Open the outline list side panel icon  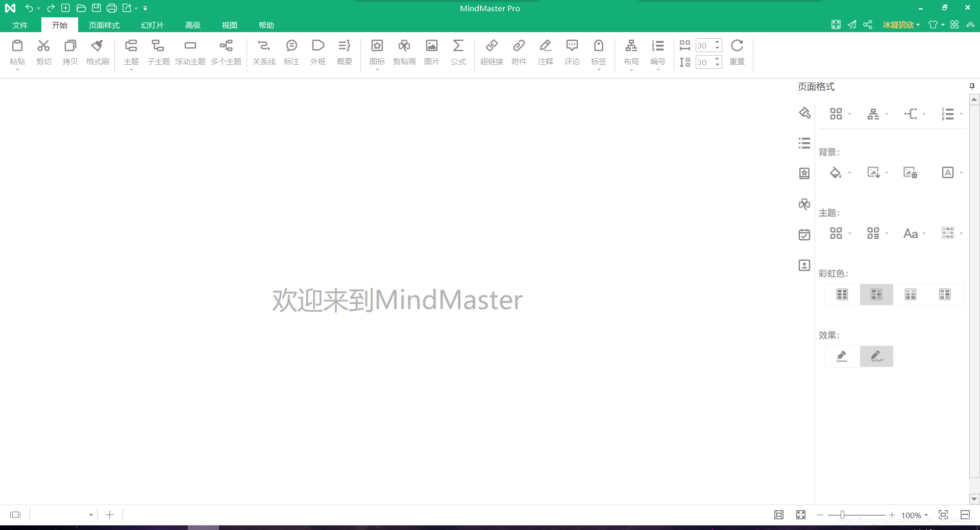click(804, 143)
